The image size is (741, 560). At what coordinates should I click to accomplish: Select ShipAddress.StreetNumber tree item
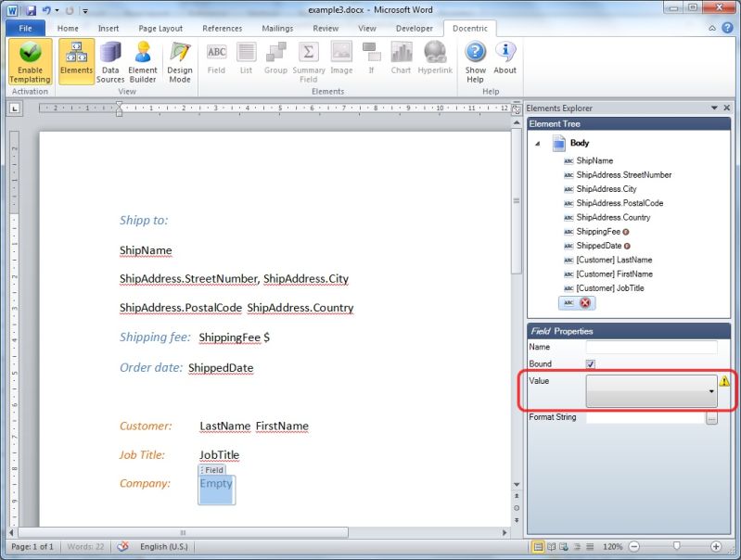[624, 175]
